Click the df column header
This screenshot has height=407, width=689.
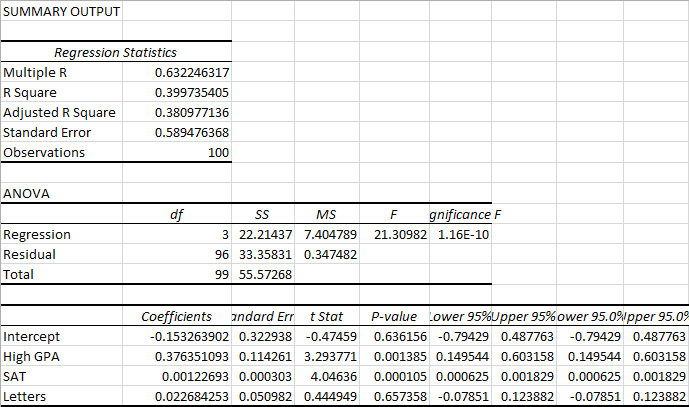coord(177,214)
